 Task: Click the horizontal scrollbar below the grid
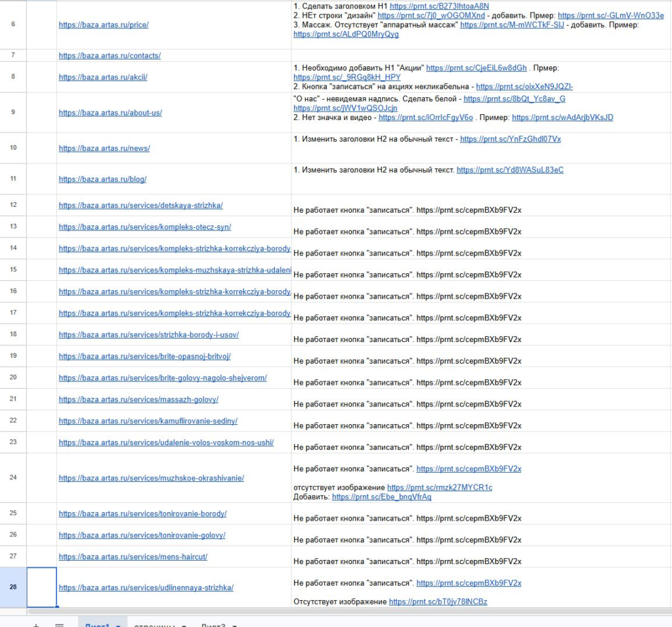pos(349,611)
